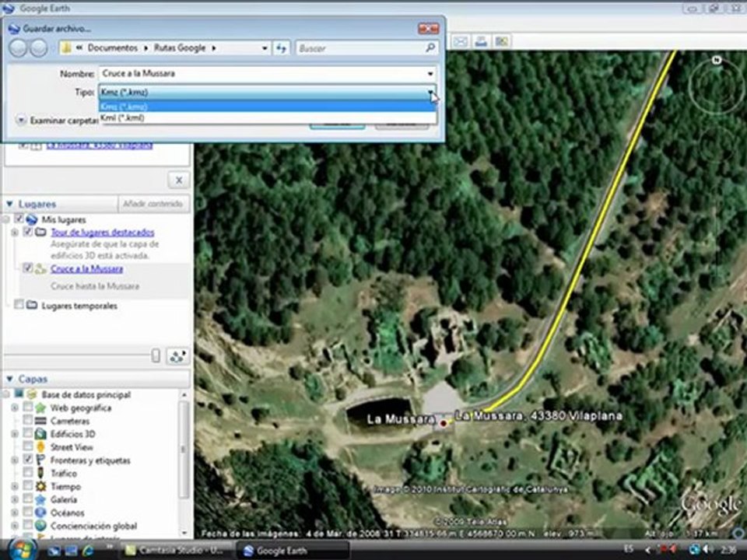The image size is (747, 560).
Task: Expand the Web geográfica tree node
Action: point(15,408)
